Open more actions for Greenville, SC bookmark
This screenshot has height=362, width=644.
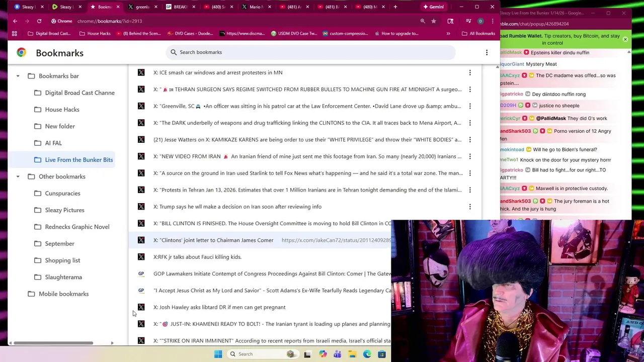pyautogui.click(x=470, y=106)
